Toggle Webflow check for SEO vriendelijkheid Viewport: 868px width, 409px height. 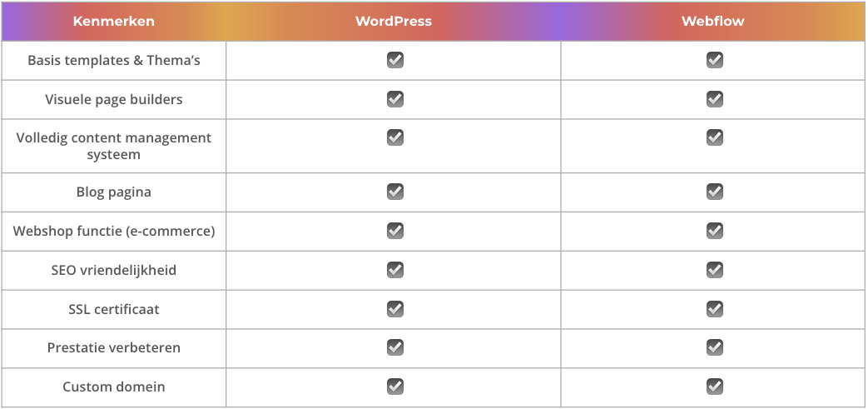714,269
